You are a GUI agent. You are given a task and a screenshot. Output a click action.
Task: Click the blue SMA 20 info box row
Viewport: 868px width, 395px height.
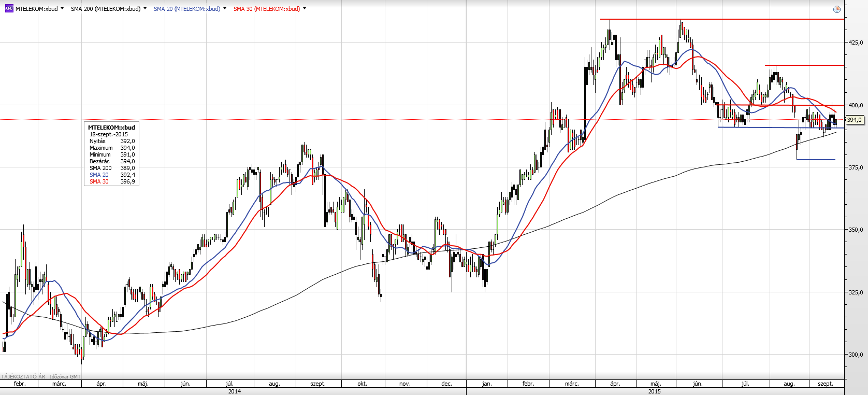[x=112, y=175]
